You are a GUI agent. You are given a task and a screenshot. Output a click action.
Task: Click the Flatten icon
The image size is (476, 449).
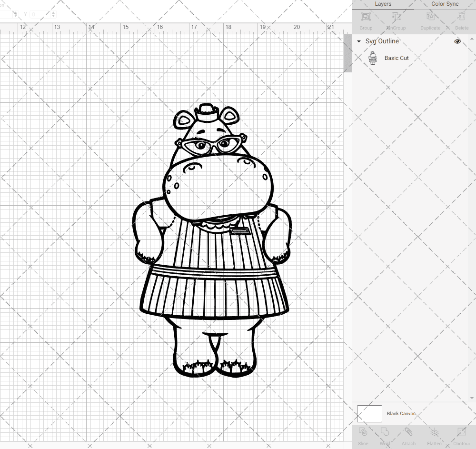pyautogui.click(x=435, y=432)
